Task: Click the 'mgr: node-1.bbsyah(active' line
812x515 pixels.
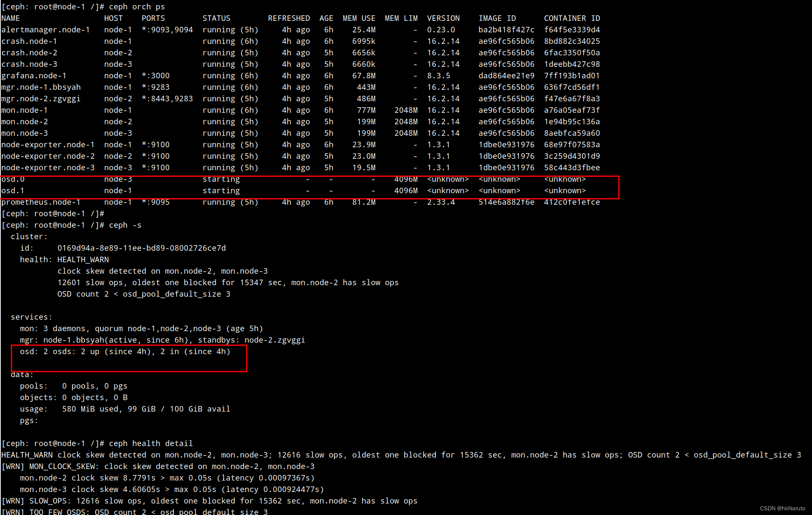Action: (162, 340)
